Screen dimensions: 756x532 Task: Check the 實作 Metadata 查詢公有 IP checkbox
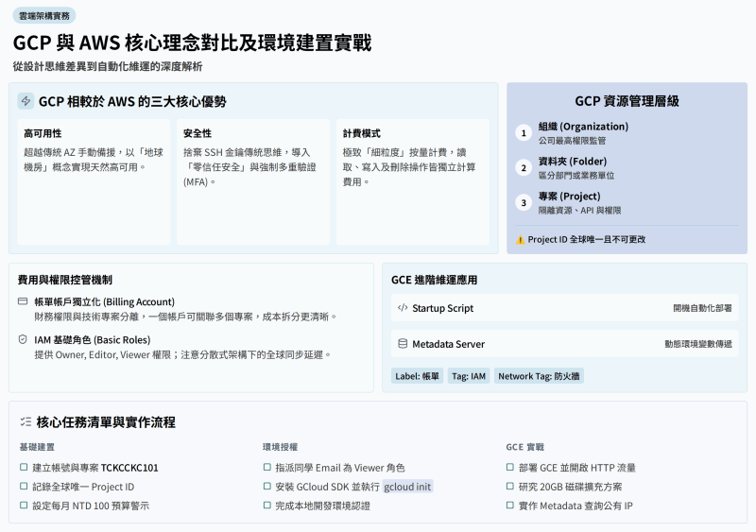tap(510, 505)
